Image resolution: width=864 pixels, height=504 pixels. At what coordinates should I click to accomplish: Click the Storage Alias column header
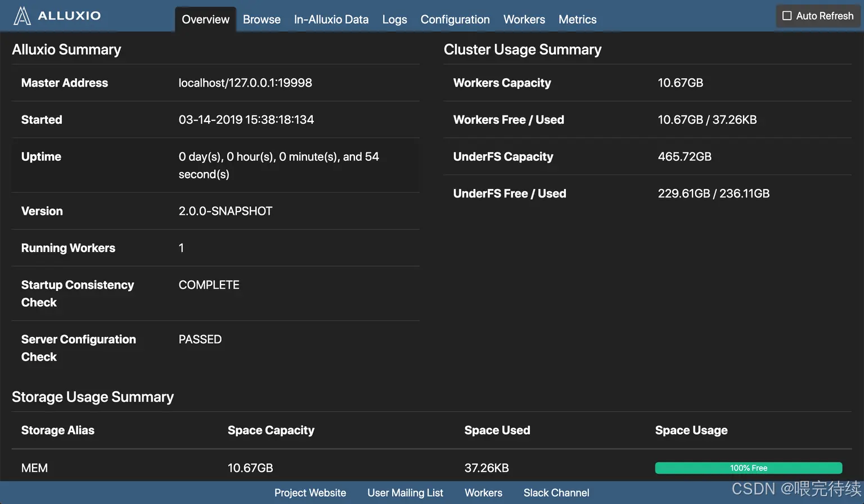[58, 430]
